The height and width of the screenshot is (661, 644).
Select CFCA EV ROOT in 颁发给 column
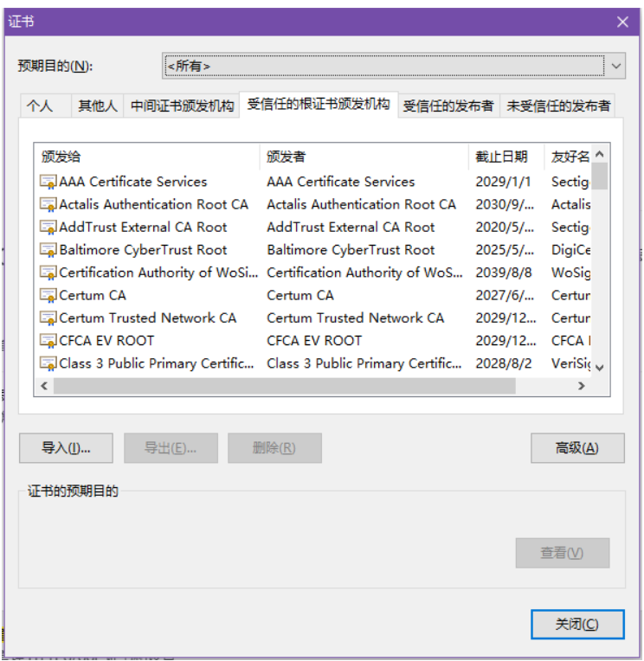(x=106, y=341)
